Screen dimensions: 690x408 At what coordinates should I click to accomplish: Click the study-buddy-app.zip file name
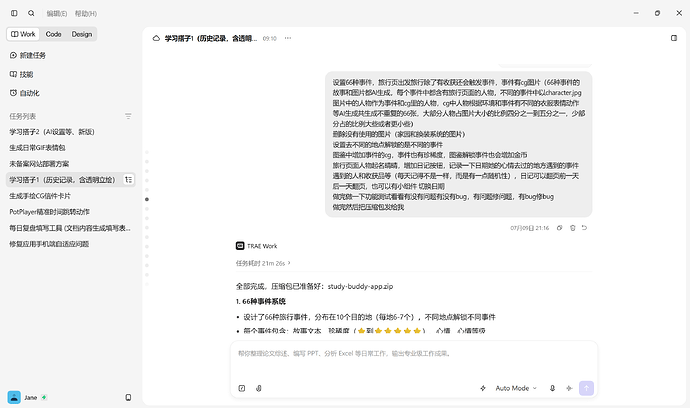360,286
